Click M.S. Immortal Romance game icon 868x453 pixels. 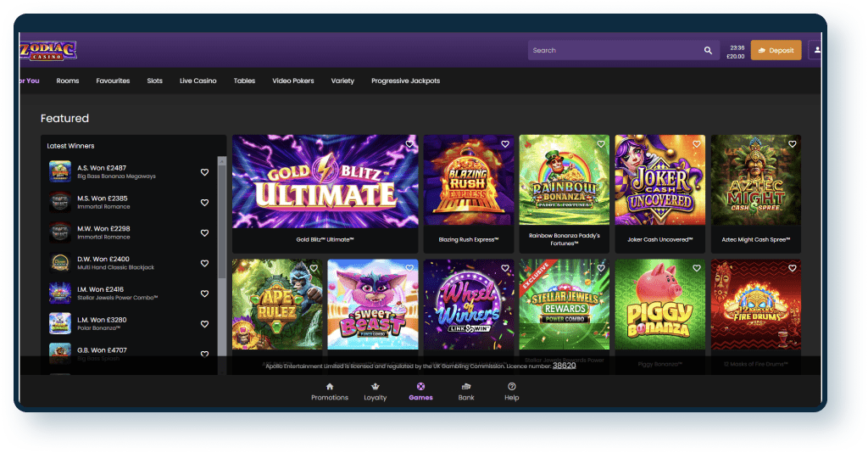(x=60, y=202)
